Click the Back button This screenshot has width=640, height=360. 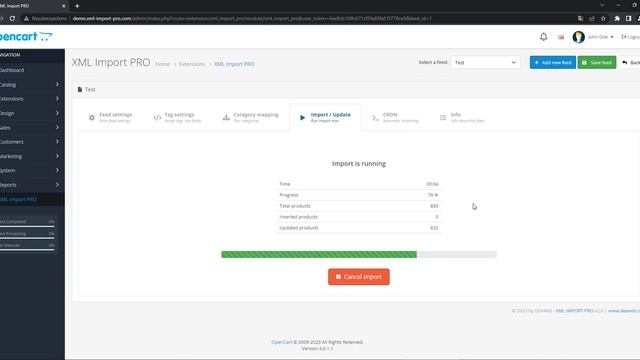click(x=630, y=62)
